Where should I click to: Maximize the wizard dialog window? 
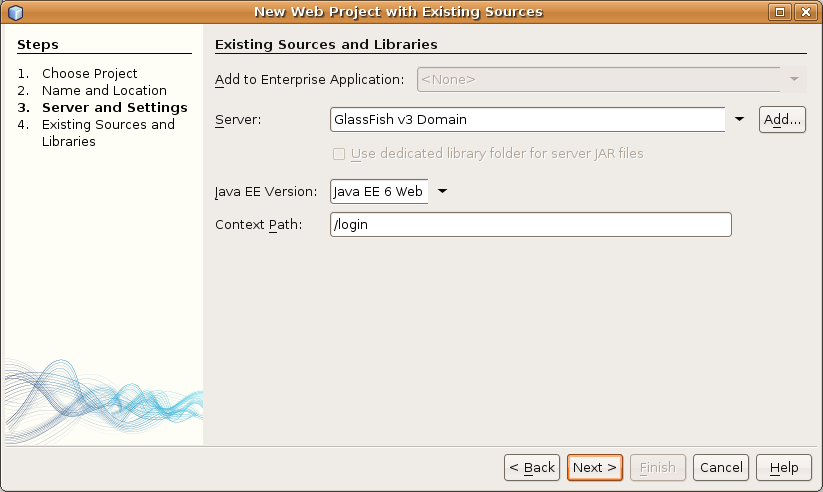(779, 12)
